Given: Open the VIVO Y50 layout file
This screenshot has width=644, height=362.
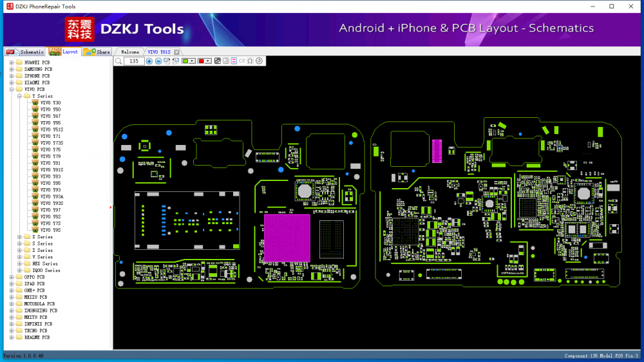Looking at the screenshot, I should click(50, 110).
